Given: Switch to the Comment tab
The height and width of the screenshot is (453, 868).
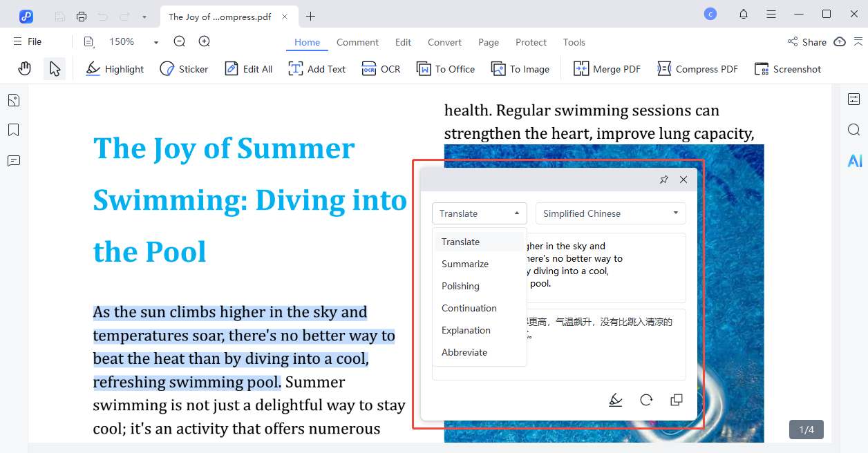Looking at the screenshot, I should (357, 42).
